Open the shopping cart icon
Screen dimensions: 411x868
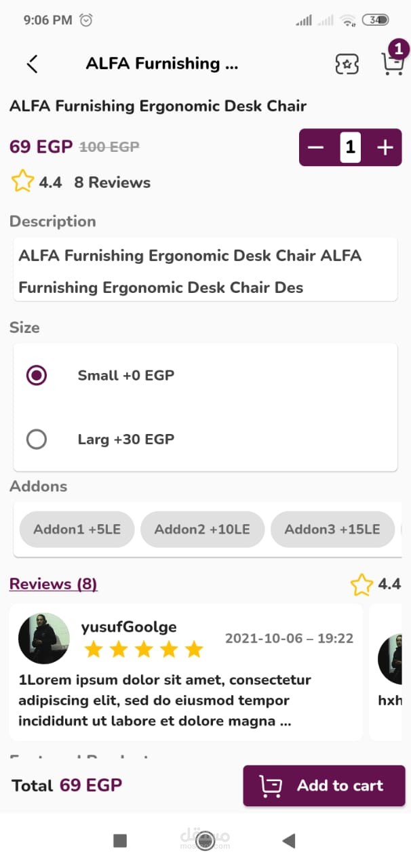point(391,63)
